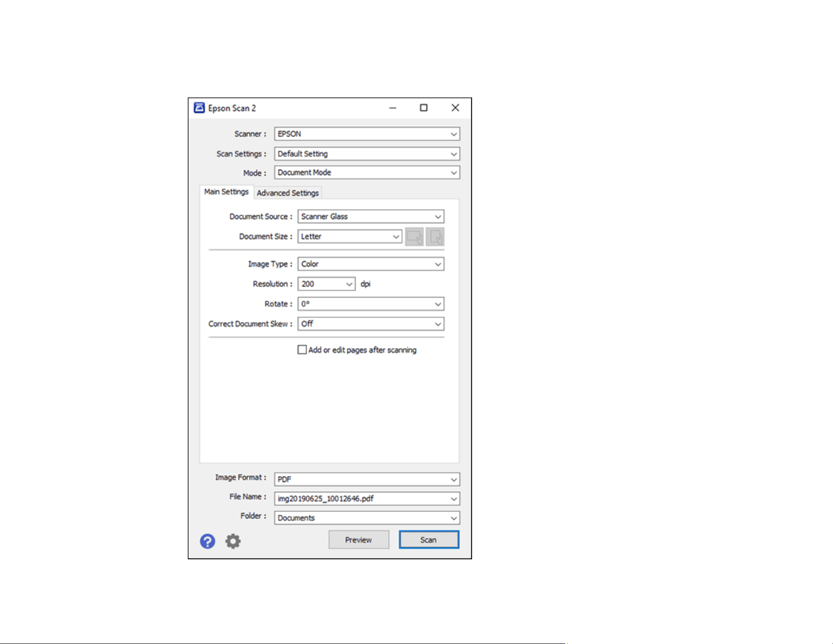Open the File Name dropdown
Viewport: 833px width, 644px height.
point(367,499)
